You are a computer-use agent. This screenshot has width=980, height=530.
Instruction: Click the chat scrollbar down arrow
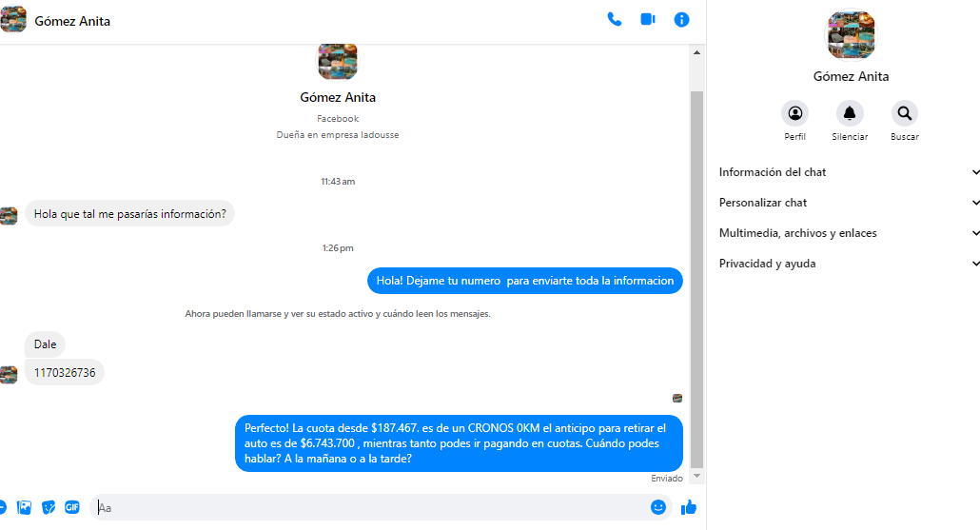pyautogui.click(x=696, y=475)
